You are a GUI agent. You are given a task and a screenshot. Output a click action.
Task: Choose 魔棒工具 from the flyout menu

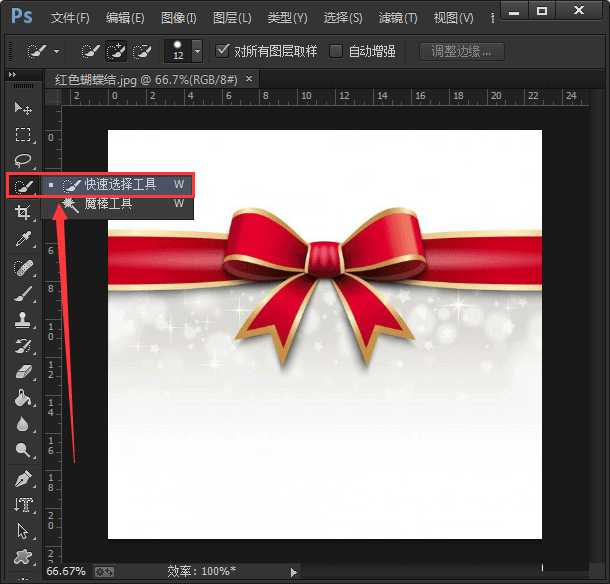107,203
